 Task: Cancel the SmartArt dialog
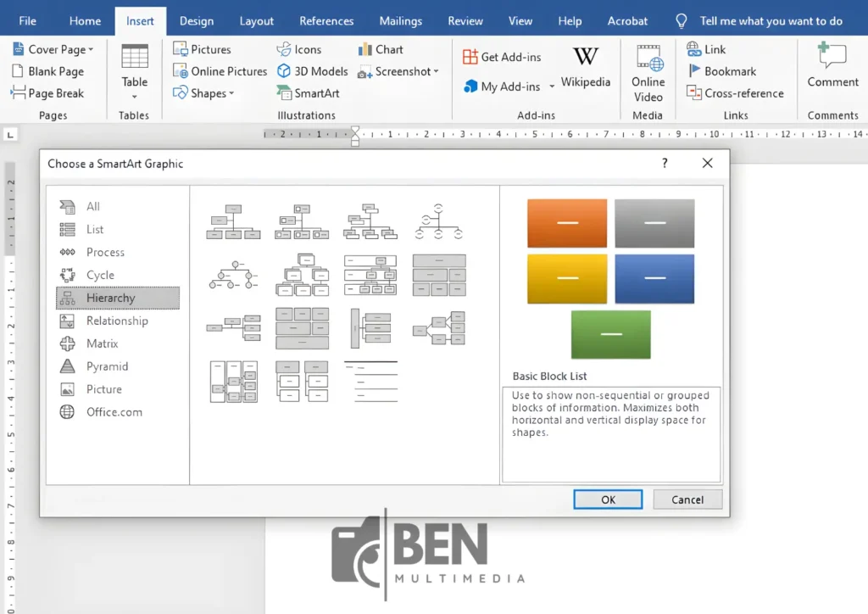click(x=687, y=500)
